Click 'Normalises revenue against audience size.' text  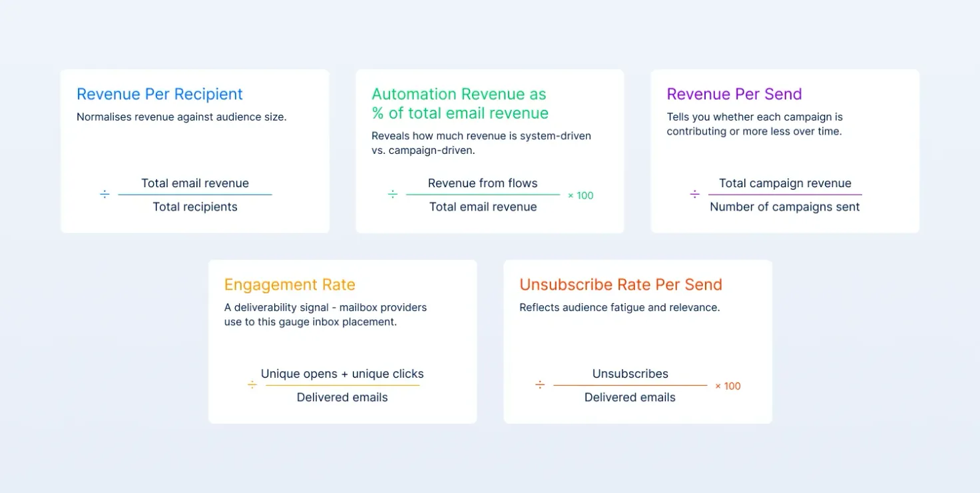pyautogui.click(x=182, y=117)
